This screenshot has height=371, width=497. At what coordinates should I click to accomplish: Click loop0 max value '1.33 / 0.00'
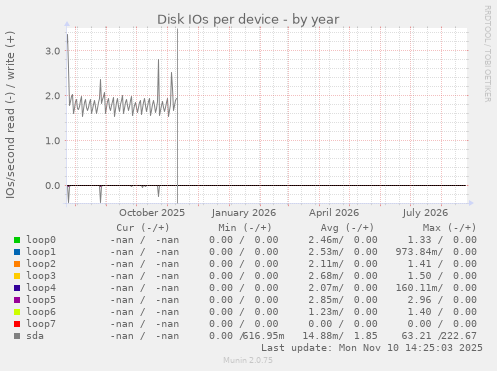(442, 240)
